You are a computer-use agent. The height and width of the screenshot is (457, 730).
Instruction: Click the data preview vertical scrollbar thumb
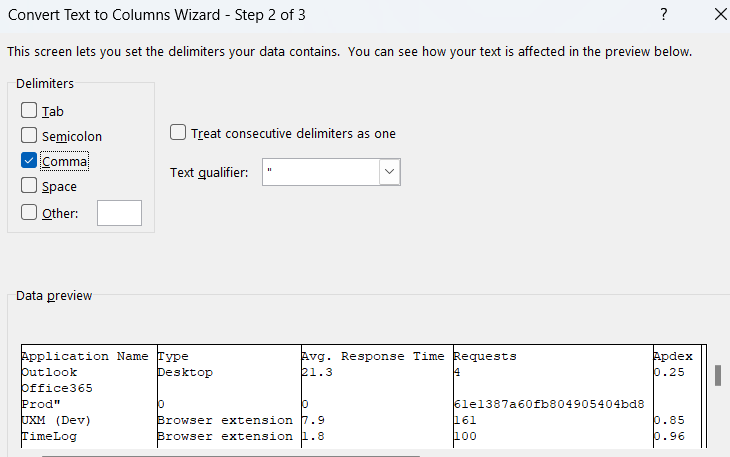tap(717, 375)
